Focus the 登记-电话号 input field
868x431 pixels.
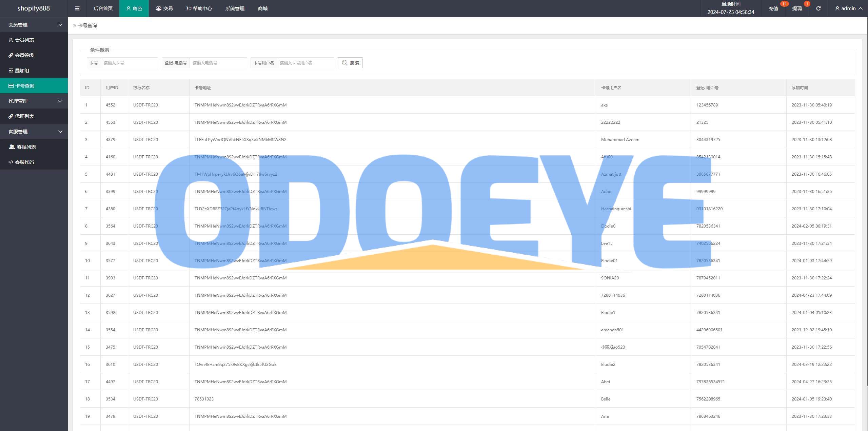pyautogui.click(x=218, y=63)
